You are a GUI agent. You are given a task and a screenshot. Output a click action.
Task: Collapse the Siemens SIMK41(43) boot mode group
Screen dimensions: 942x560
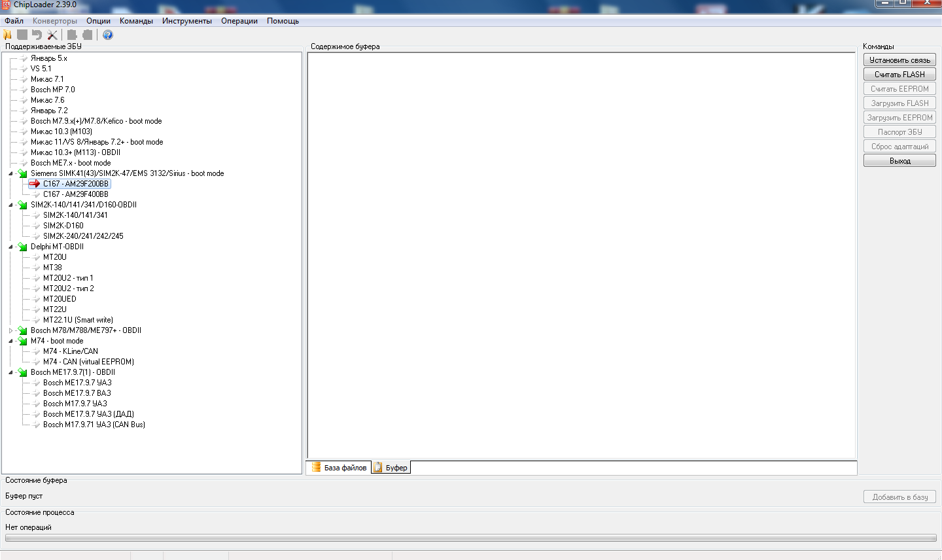[x=10, y=173]
